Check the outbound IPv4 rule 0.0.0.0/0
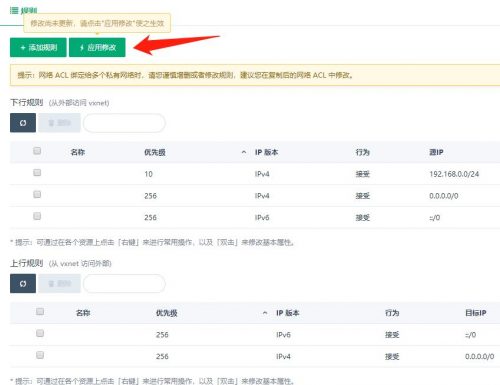The image size is (500, 385). click(40, 355)
